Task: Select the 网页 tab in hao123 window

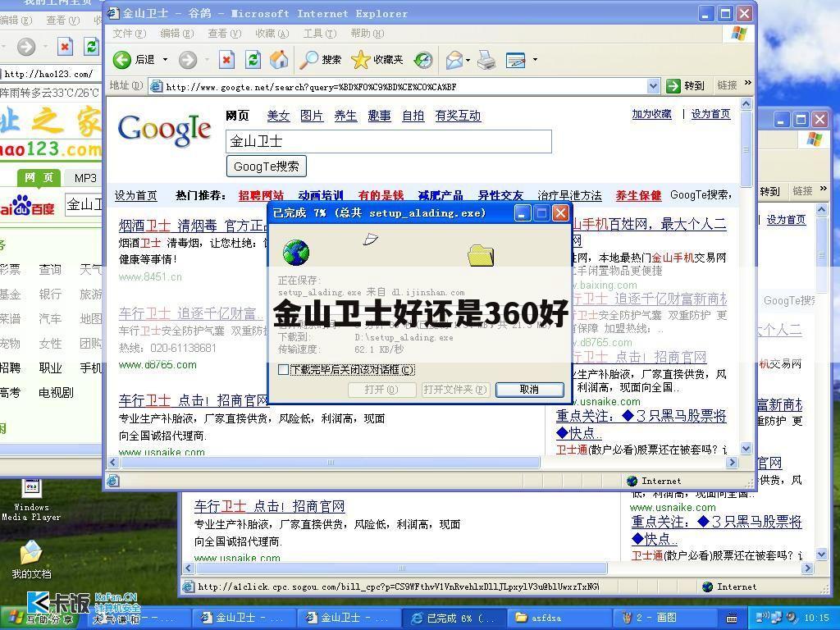Action: pyautogui.click(x=39, y=177)
